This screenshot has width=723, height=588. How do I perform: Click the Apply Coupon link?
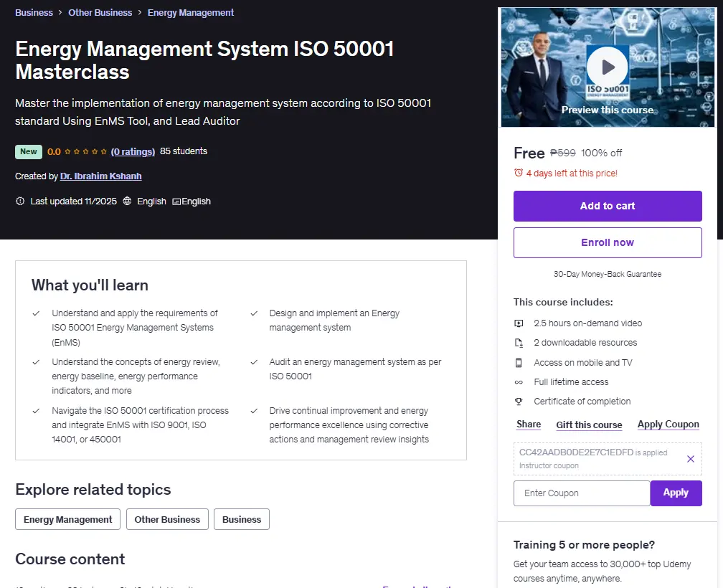668,425
